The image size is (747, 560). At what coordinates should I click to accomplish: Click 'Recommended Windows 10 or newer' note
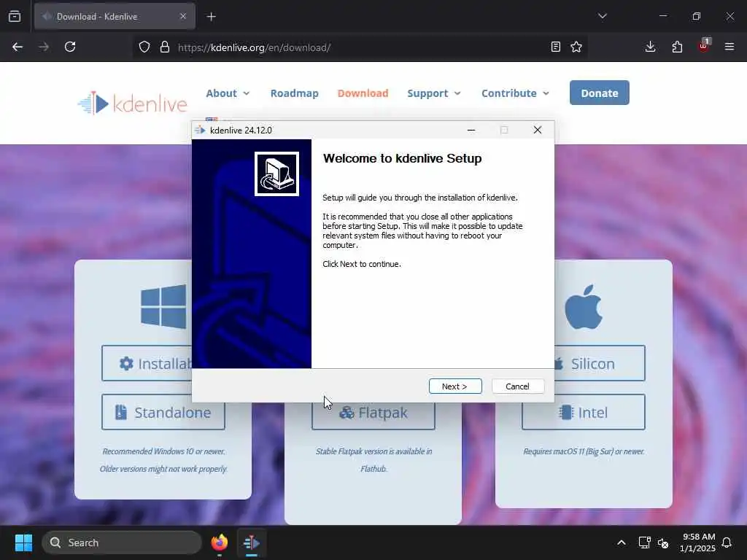(x=163, y=451)
